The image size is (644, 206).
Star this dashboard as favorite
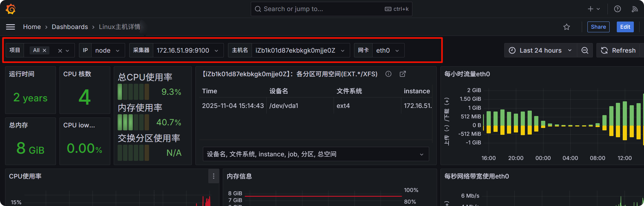[x=566, y=27]
